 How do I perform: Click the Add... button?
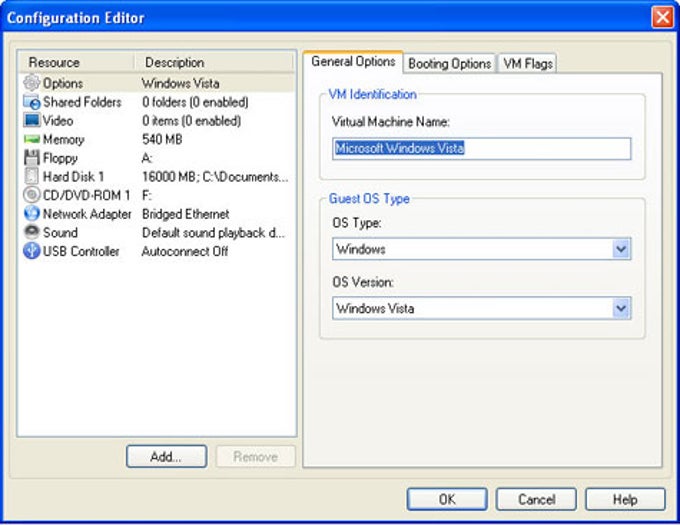[x=167, y=457]
